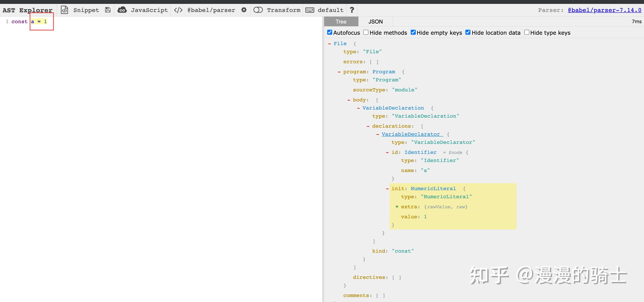The height and width of the screenshot is (302, 644).
Task: Enable the Hide type keys checkbox
Action: 527,32
